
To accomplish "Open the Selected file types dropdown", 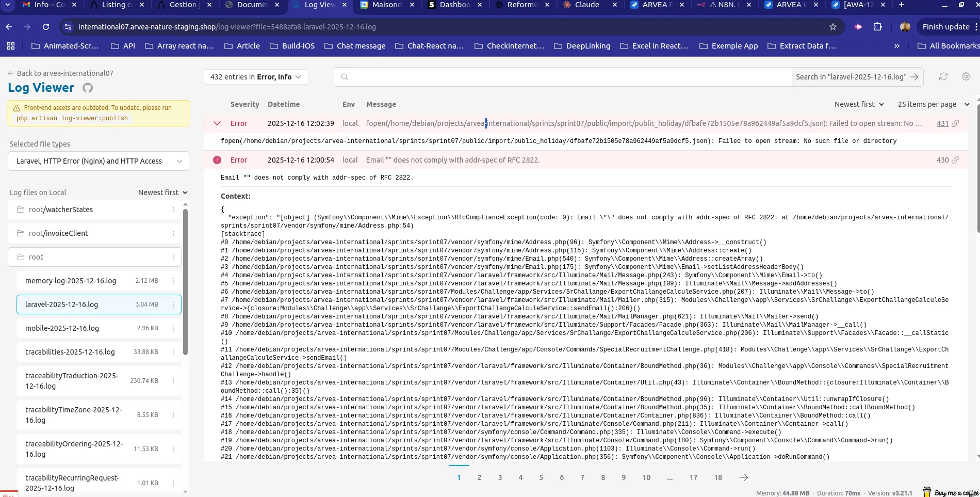I will point(99,161).
